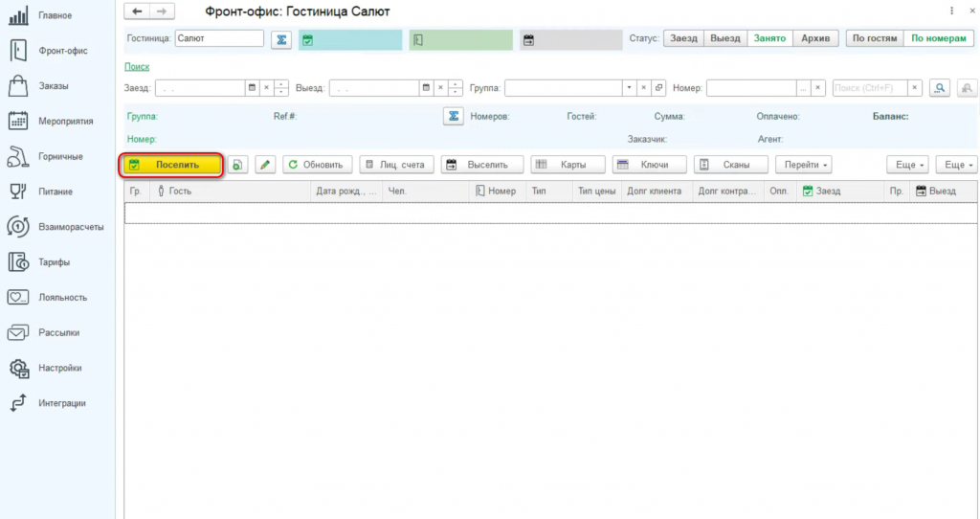Switch view to По номерам

tap(938, 38)
